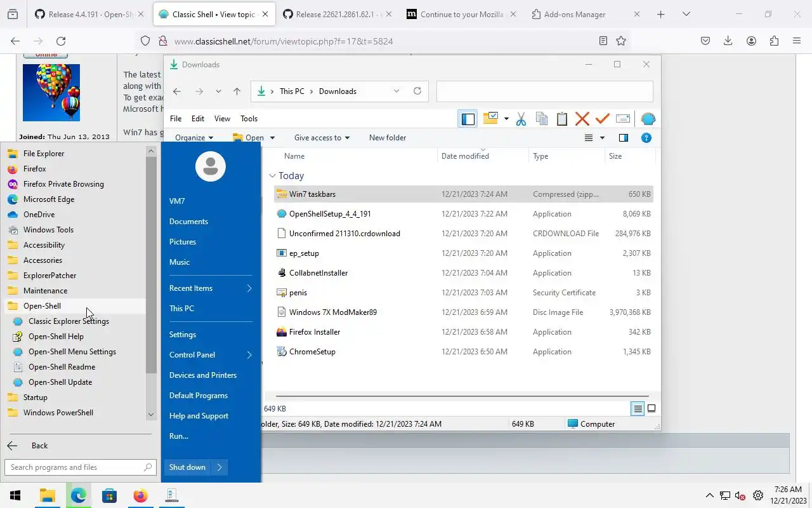This screenshot has width=812, height=508.
Task: Collapse the Today group
Action: (x=272, y=176)
